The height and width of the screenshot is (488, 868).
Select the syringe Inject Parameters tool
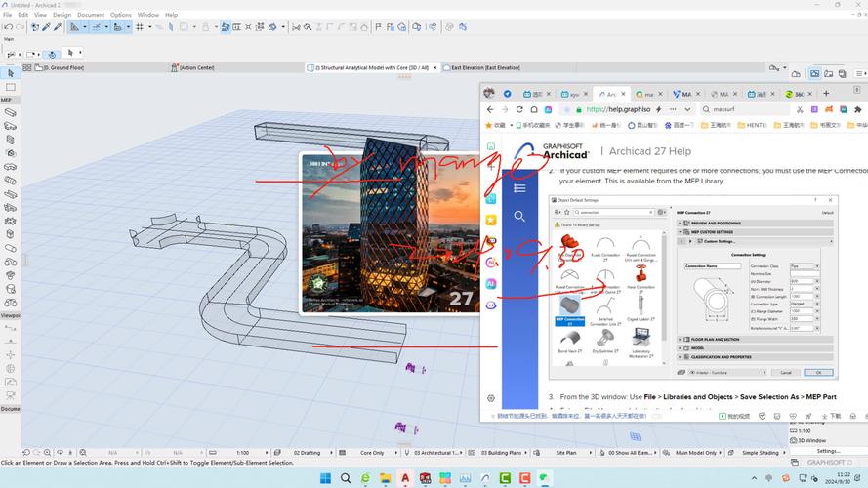[57, 27]
